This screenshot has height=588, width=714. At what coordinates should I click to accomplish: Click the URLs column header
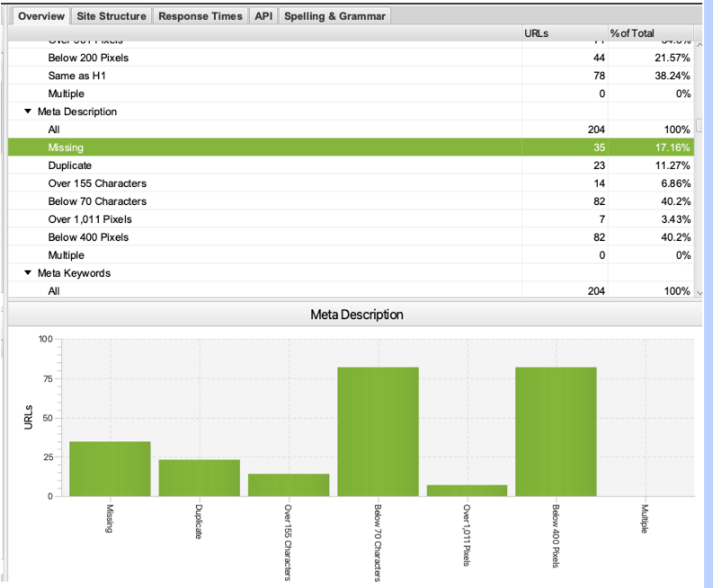tap(536, 33)
